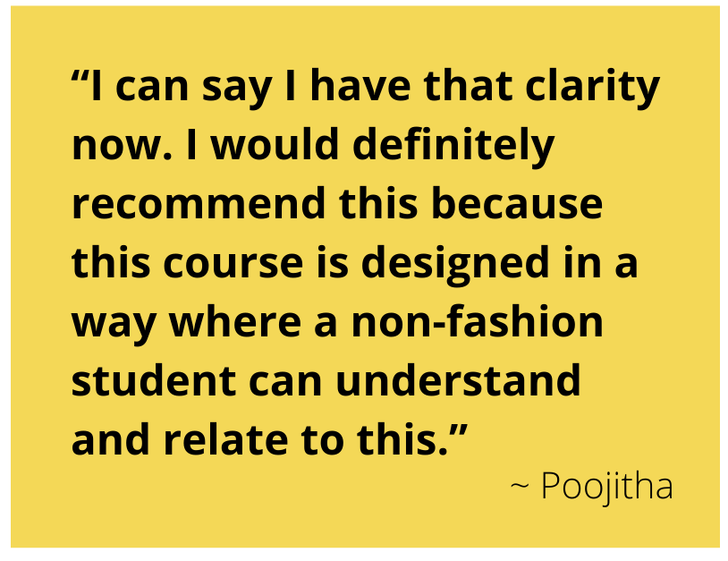728x561 pixels.
Task: Click the word "because" in the quote
Action: 528,204
